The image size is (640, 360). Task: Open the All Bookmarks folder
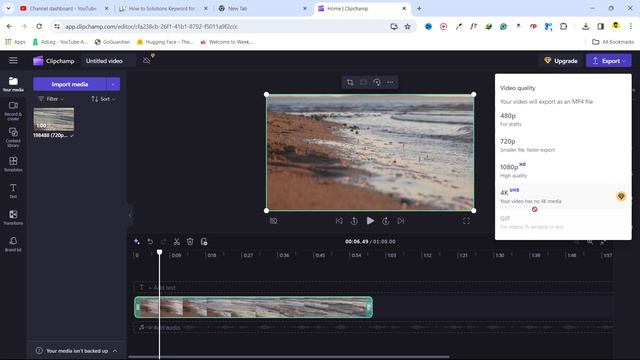[613, 42]
